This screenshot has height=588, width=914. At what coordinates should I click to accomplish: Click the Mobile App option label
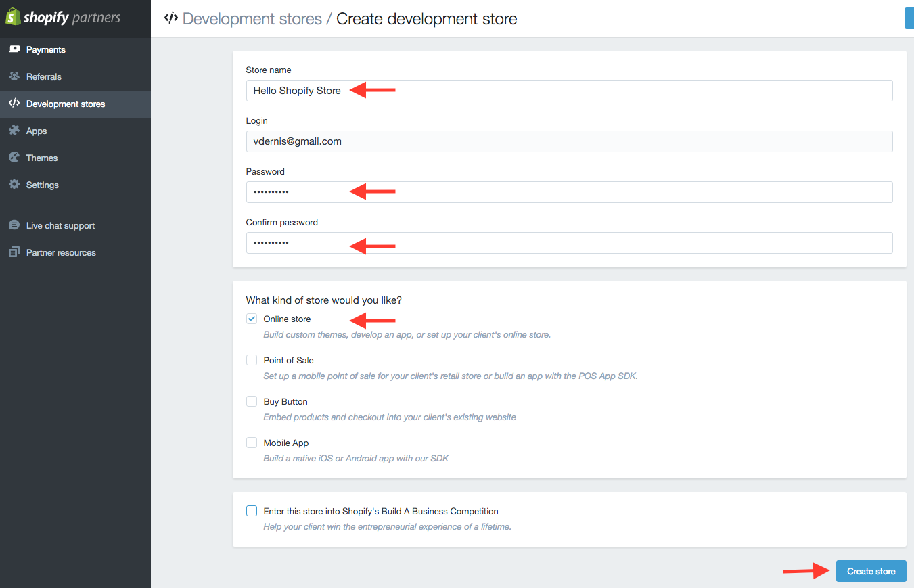point(286,443)
